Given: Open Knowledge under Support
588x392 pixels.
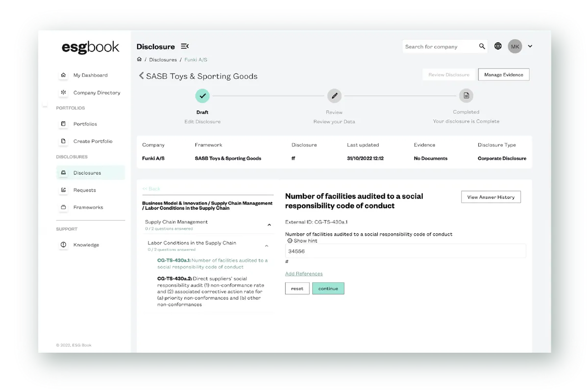Looking at the screenshot, I should (86, 245).
